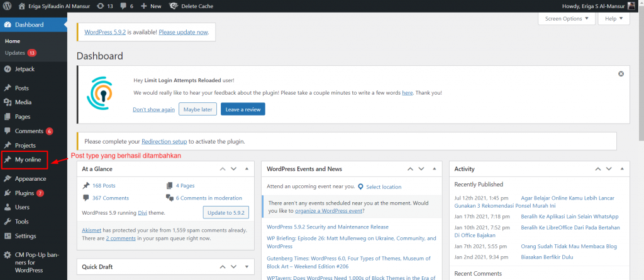Image resolution: width=644 pixels, height=280 pixels.
Task: Click the Posts pin icon in sidebar
Action: 8,88
